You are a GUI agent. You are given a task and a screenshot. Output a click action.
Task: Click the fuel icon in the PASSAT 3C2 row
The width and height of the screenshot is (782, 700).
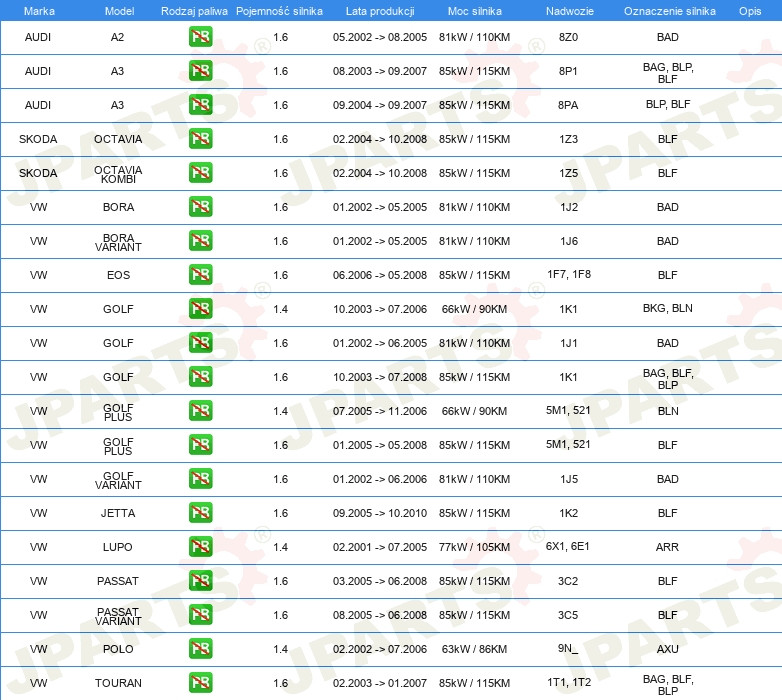click(x=200, y=581)
